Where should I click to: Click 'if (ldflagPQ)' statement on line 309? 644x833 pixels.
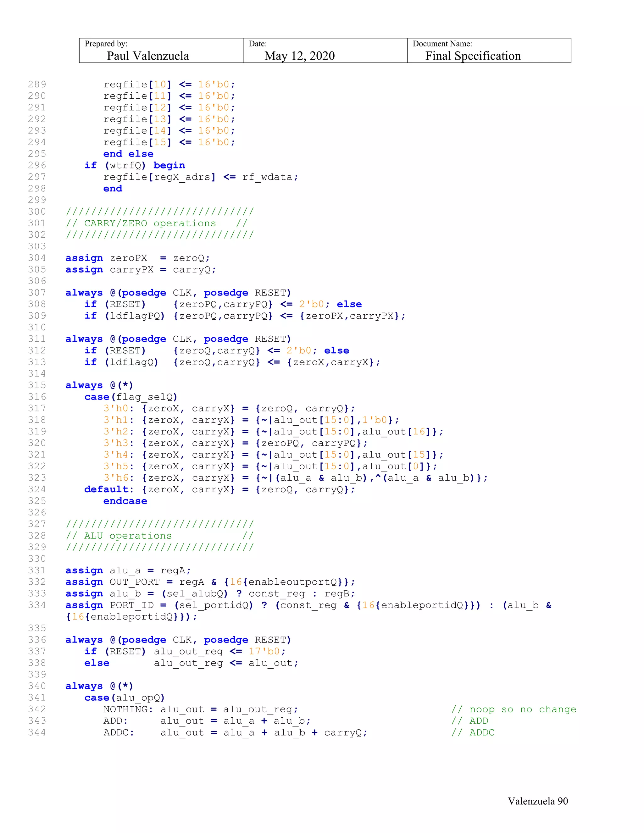(x=245, y=316)
